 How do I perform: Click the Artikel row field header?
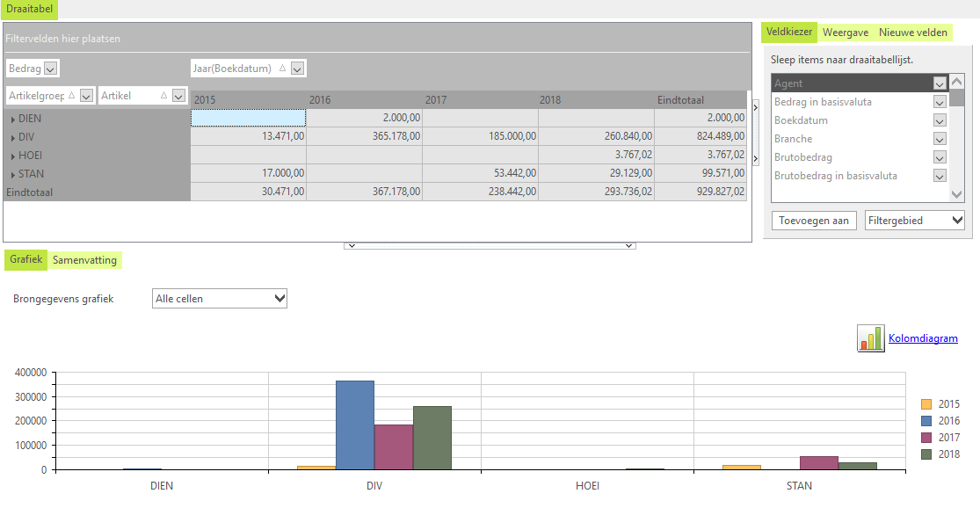143,95
